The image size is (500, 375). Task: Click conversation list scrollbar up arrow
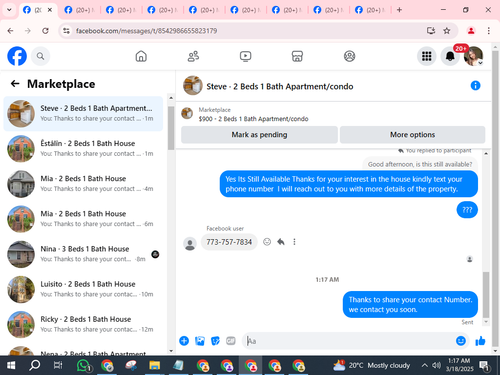coord(171,98)
